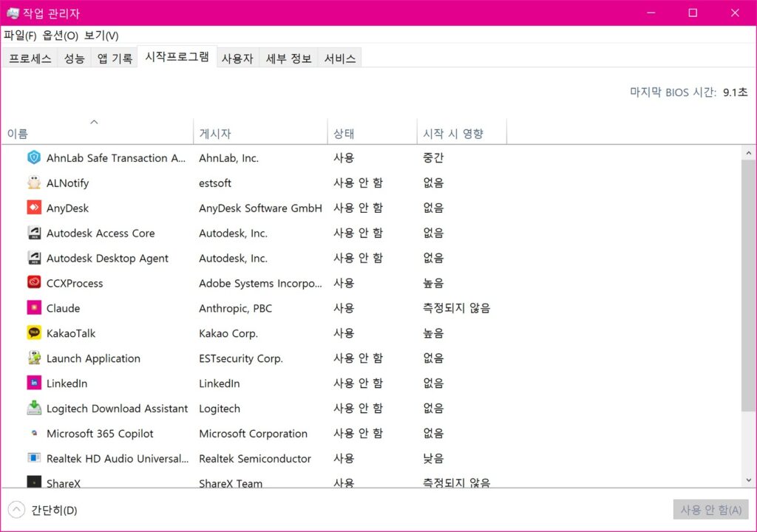The height and width of the screenshot is (532, 757).
Task: Sort by the 상태 column header
Action: (x=373, y=132)
